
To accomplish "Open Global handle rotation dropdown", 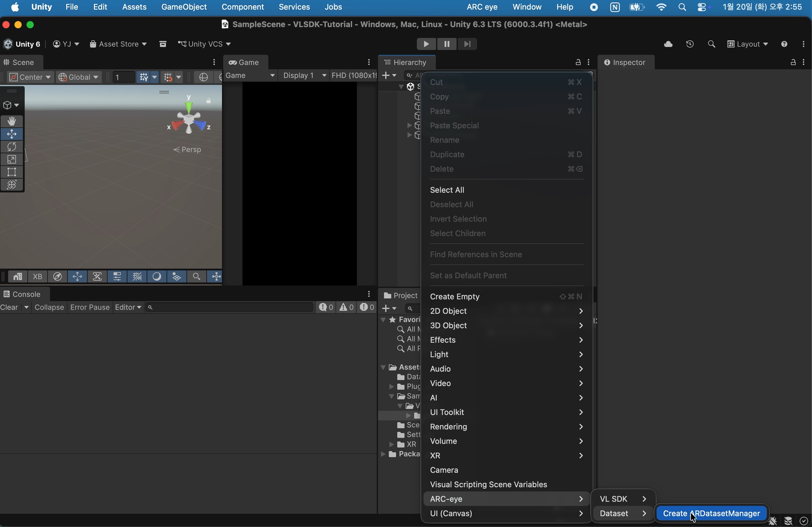I will (x=79, y=77).
